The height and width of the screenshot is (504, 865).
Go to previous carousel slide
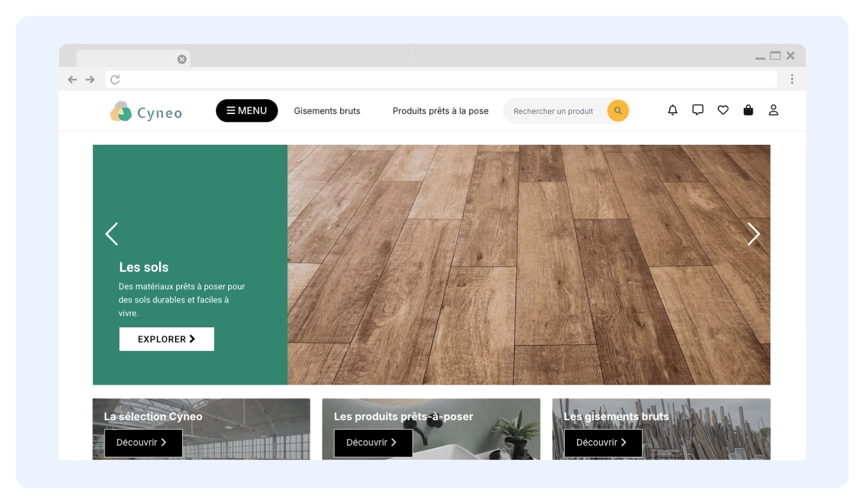[x=112, y=234]
